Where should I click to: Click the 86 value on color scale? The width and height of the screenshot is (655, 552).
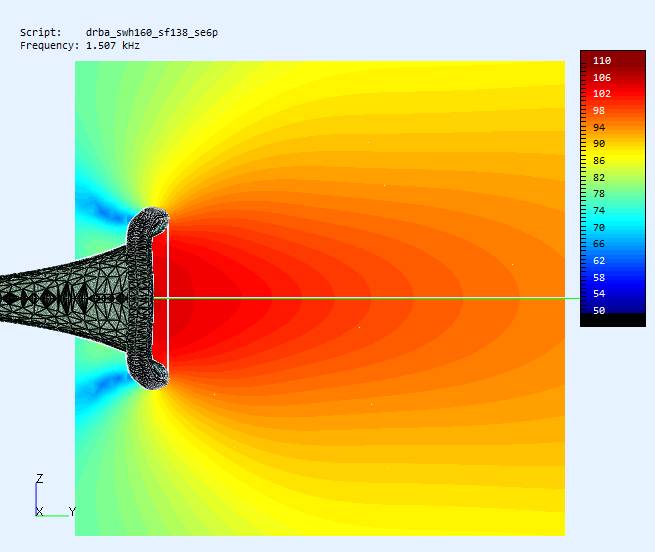[599, 160]
